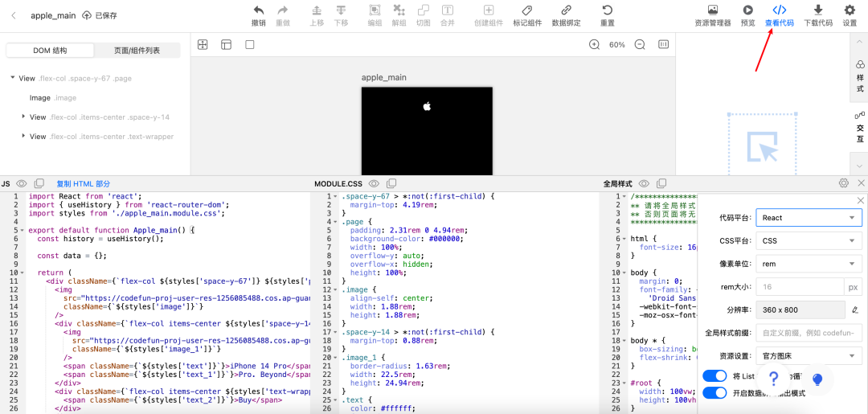
Task: Open 数据绑定 data binding
Action: pyautogui.click(x=567, y=16)
